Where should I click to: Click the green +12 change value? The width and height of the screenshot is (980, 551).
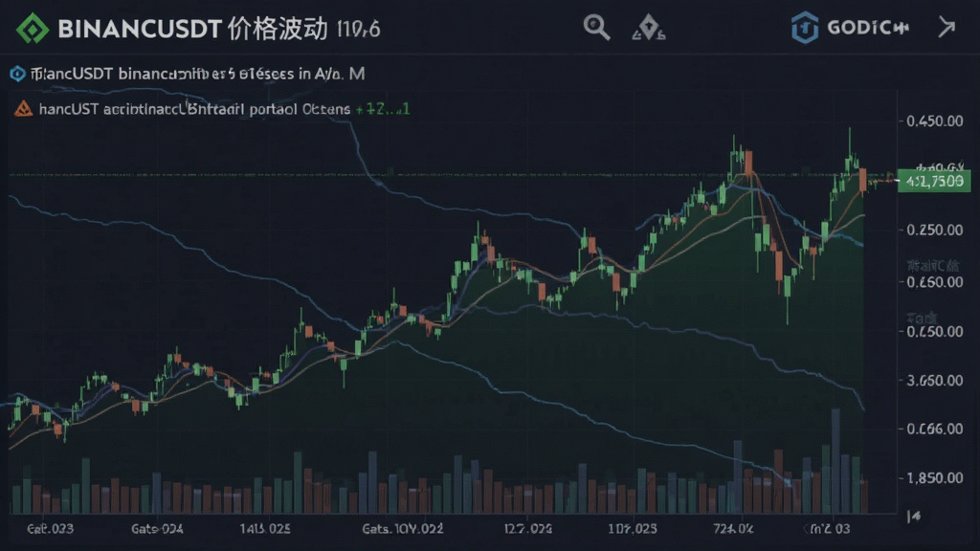[383, 109]
